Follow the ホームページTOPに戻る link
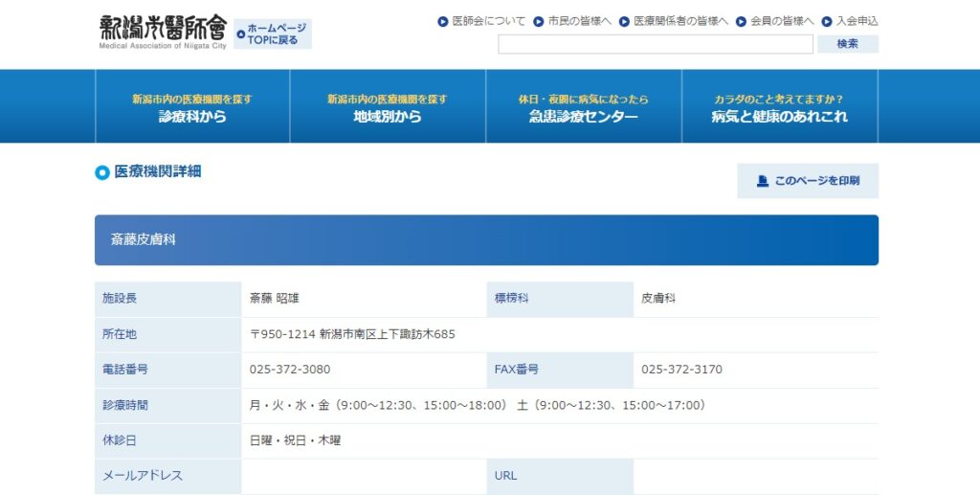Image resolution: width=980 pixels, height=495 pixels. (x=278, y=34)
